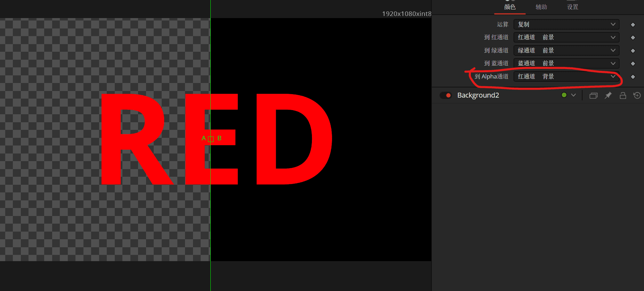This screenshot has width=644, height=291.
Task: Lock the Background2 node
Action: 623,95
